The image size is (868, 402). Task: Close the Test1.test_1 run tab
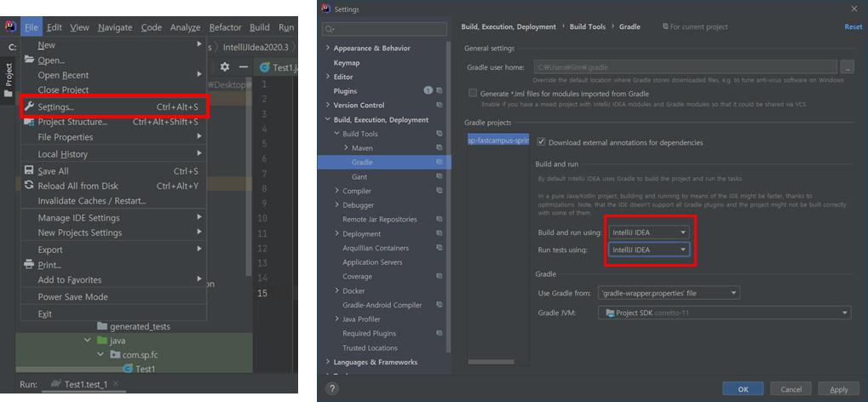[x=116, y=384]
